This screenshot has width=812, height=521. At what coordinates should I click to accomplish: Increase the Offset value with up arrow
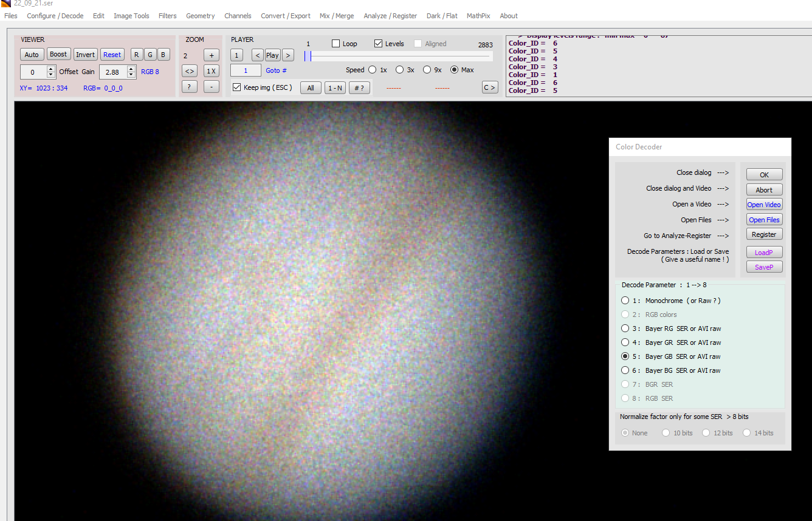pos(51,69)
